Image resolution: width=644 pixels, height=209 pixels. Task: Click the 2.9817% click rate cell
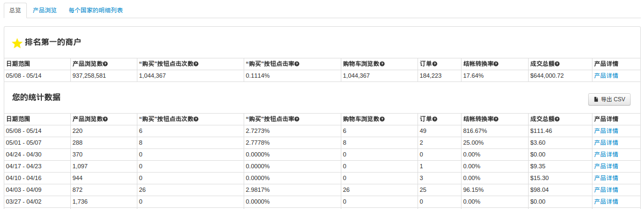[x=258, y=190]
